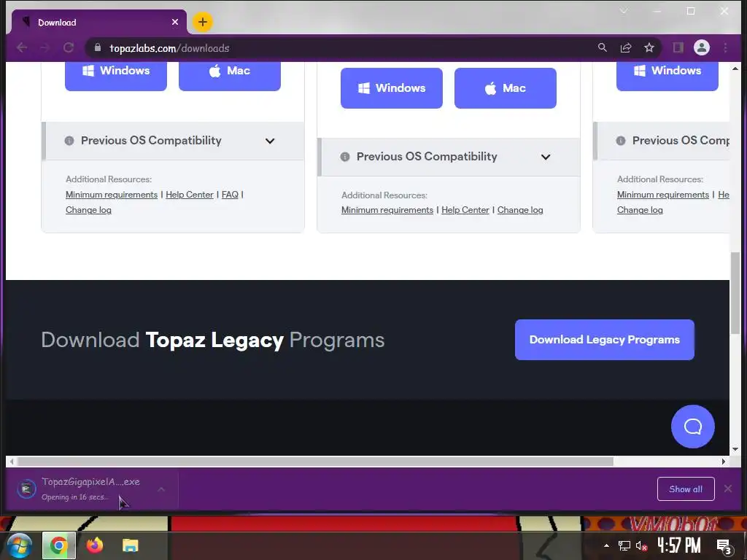The width and height of the screenshot is (747, 560).
Task: Open download item options chevron
Action: [x=161, y=489]
